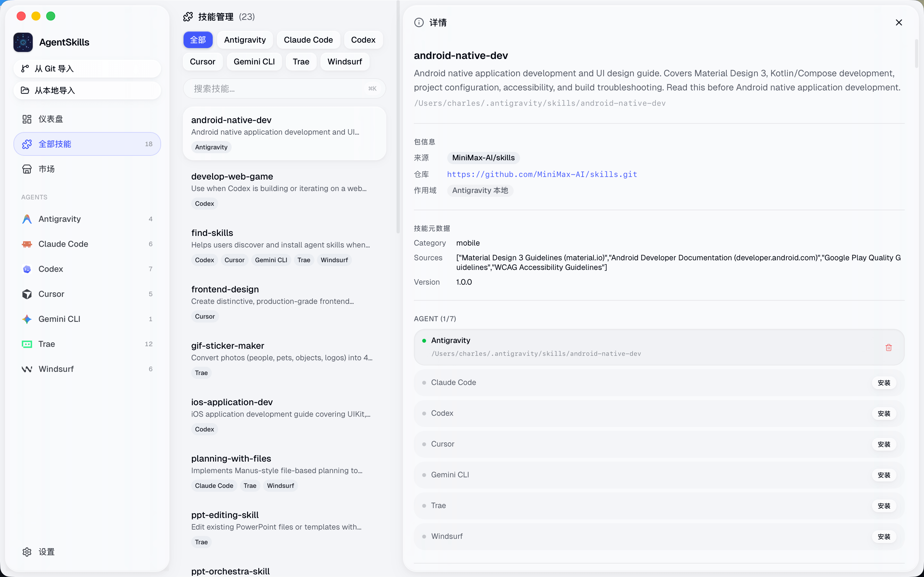
Task: Close the details panel with X
Action: tap(899, 22)
